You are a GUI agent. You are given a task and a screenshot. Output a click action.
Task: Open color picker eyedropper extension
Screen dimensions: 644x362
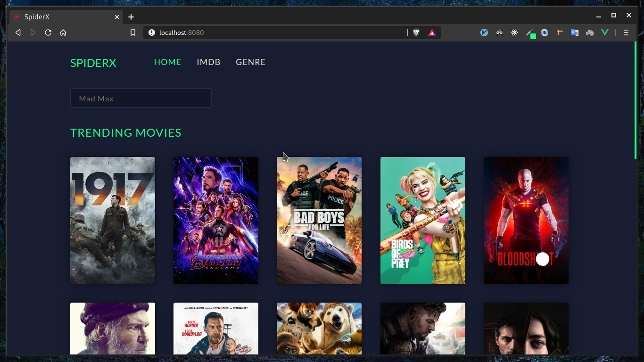tap(530, 33)
